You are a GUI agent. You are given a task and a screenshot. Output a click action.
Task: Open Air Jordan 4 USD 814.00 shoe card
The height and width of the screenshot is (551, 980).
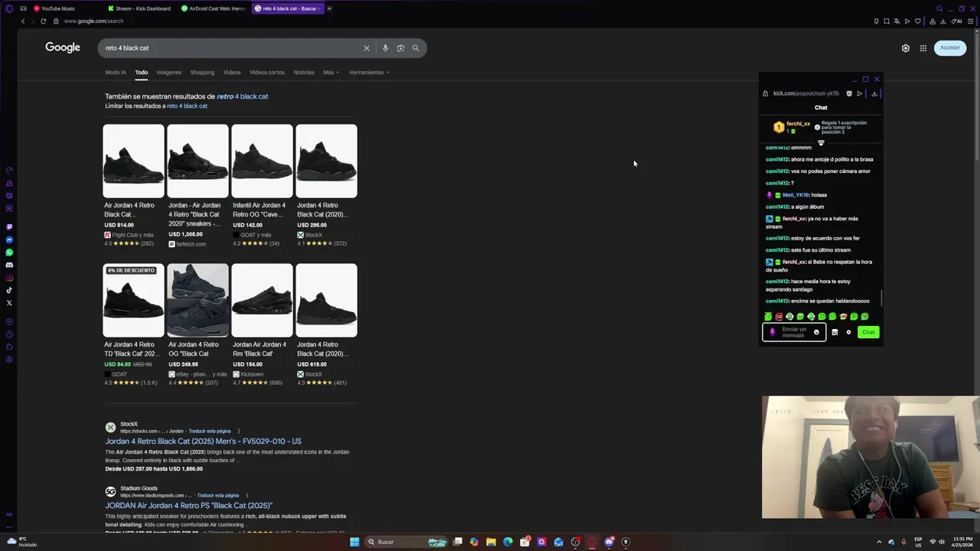tap(133, 186)
